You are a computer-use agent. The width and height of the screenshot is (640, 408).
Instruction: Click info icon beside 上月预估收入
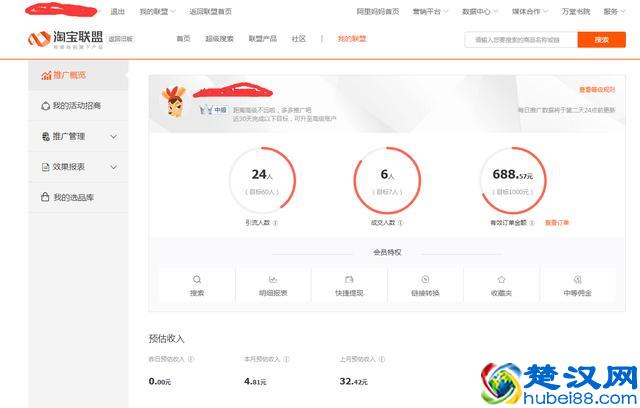[x=382, y=359]
